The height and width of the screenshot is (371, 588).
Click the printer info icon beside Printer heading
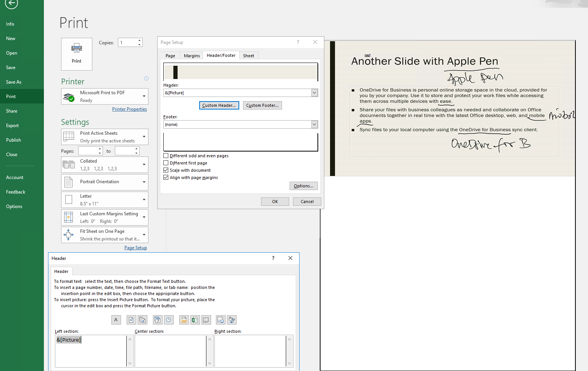(x=146, y=79)
